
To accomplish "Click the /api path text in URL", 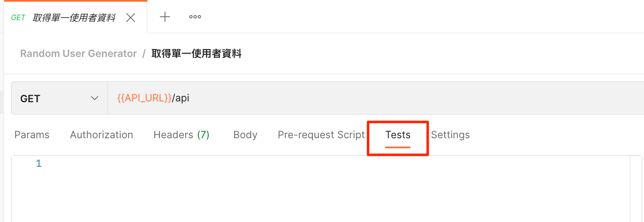I will coord(181,98).
